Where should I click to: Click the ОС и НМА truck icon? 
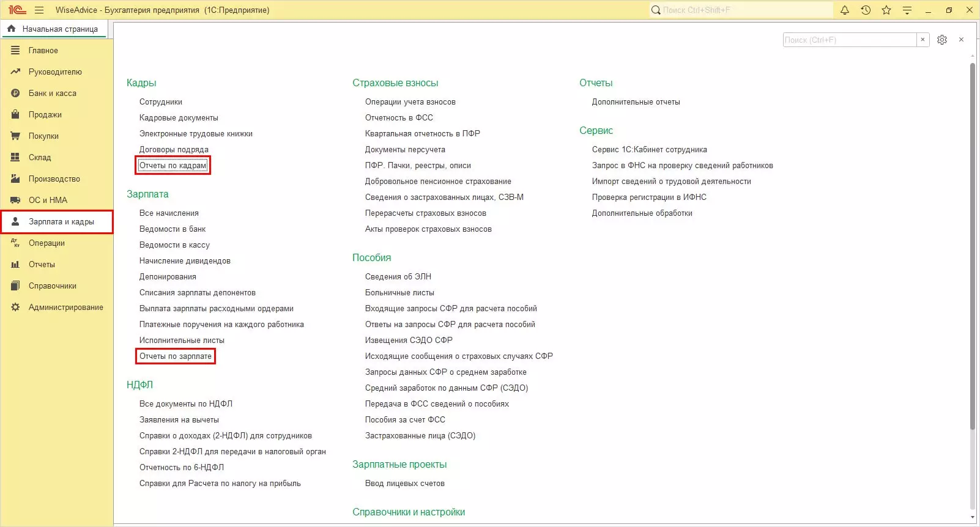(15, 200)
